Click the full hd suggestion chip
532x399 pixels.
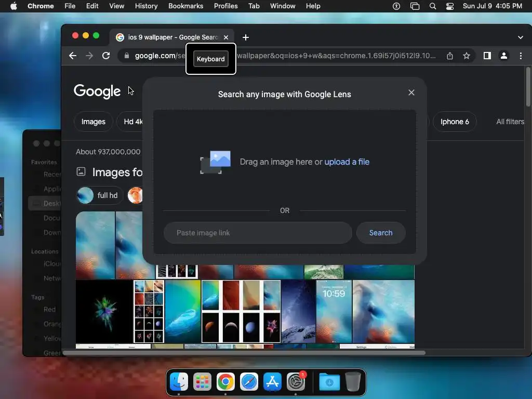click(x=99, y=195)
